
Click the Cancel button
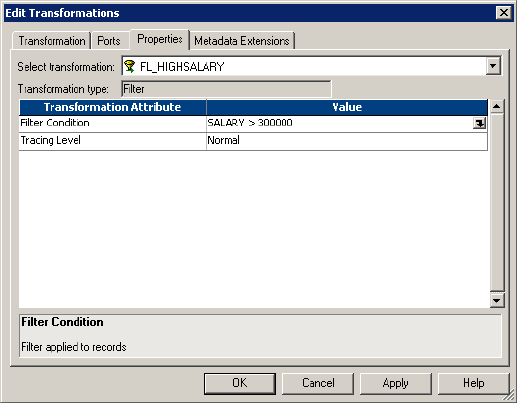[x=318, y=383]
